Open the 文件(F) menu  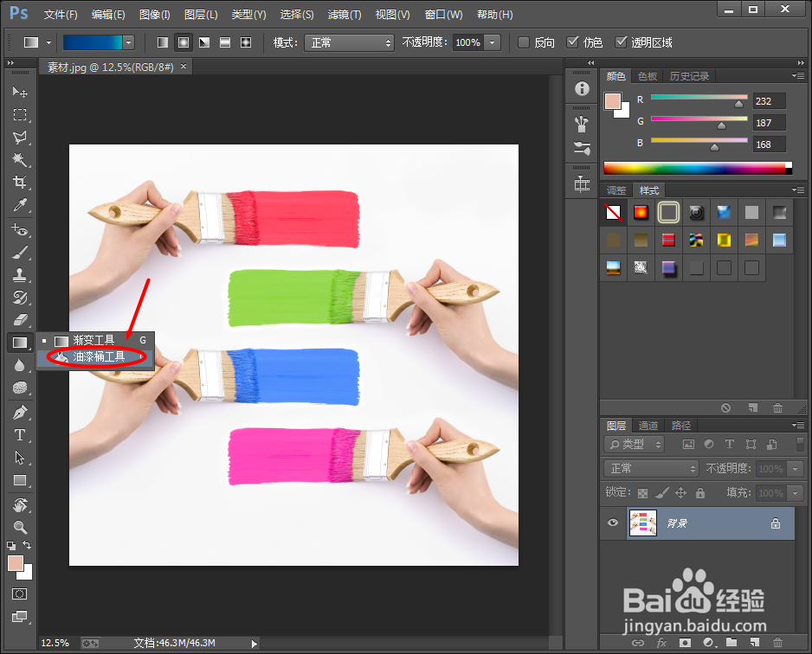pyautogui.click(x=61, y=15)
